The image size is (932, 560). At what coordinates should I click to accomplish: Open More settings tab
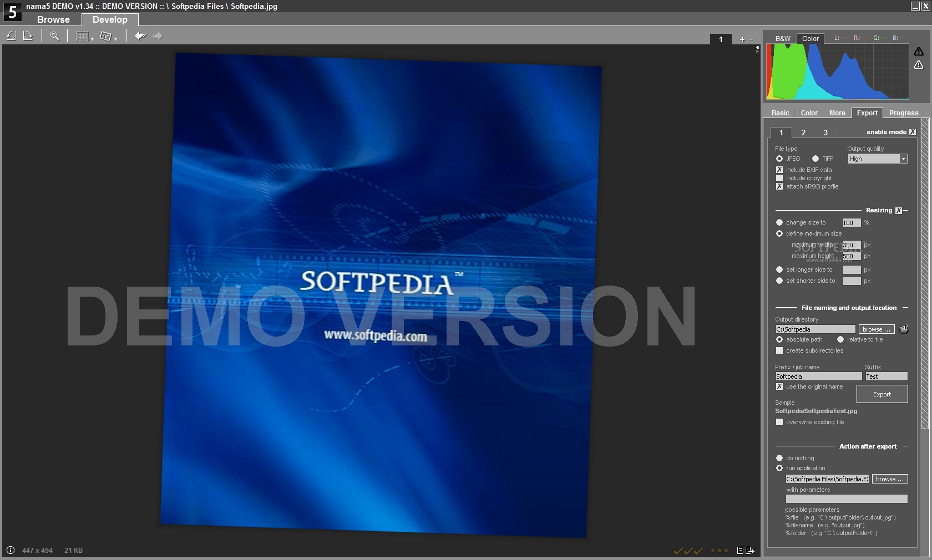[837, 113]
